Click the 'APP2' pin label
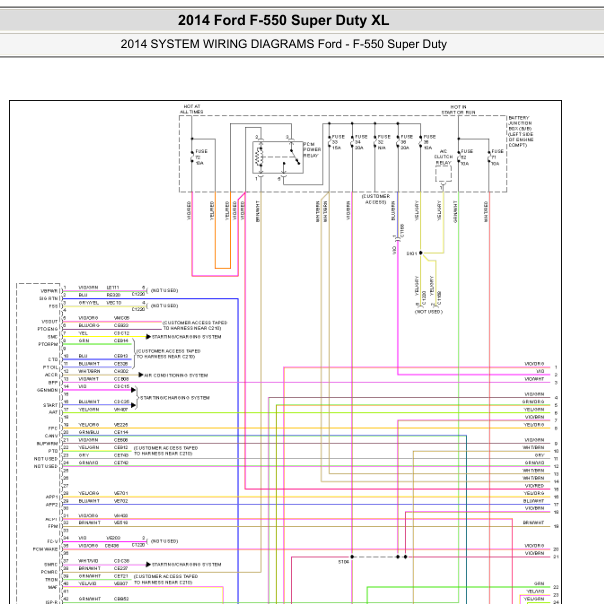Viewport: 604px width, 604px height. [52, 505]
